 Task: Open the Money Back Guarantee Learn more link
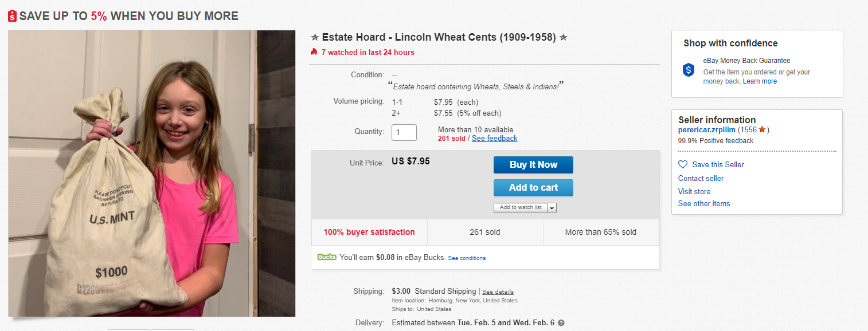[760, 81]
